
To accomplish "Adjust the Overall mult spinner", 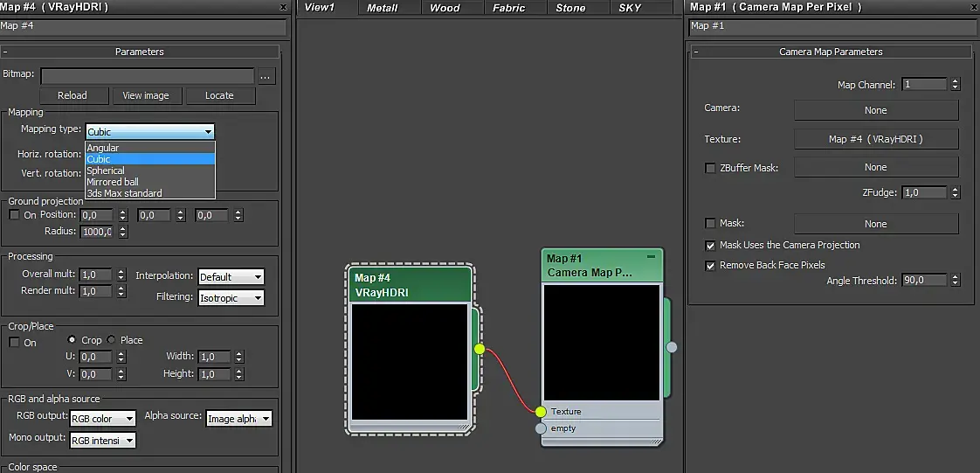I will (121, 274).
